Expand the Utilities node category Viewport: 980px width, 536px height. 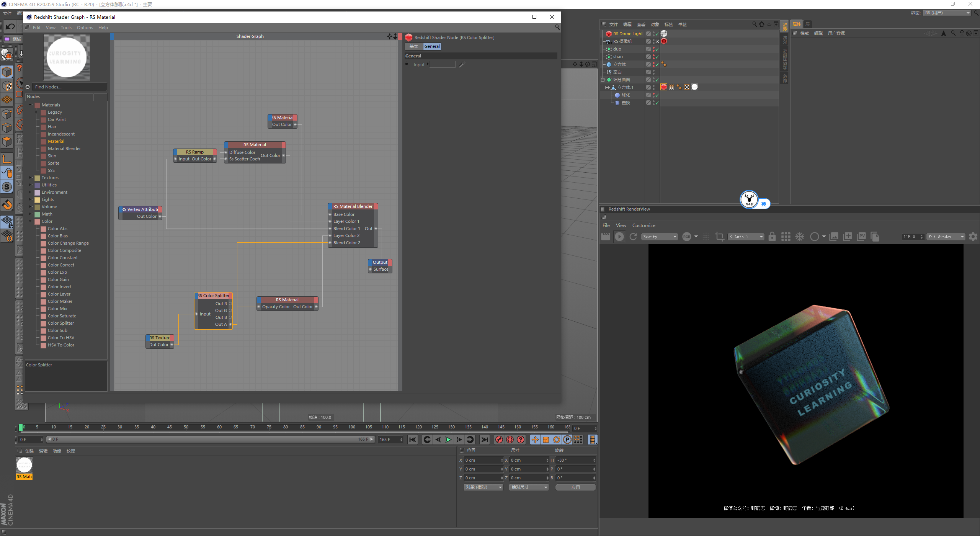pos(31,185)
